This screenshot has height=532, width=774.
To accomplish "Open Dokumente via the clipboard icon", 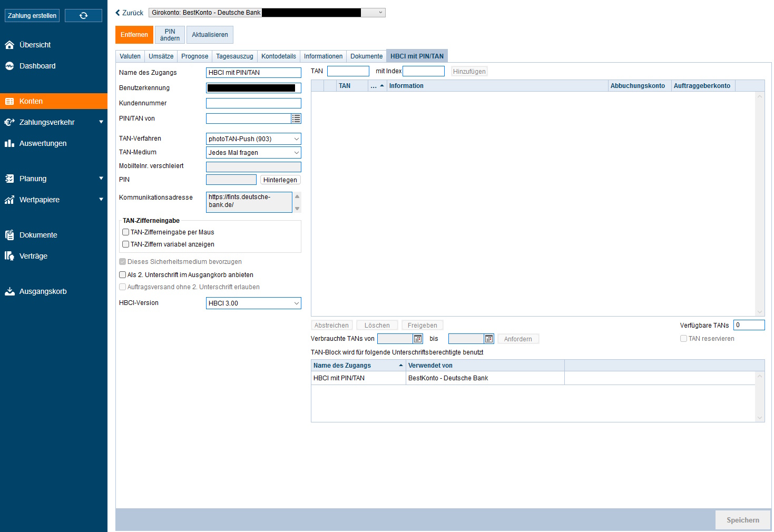I will pos(9,235).
